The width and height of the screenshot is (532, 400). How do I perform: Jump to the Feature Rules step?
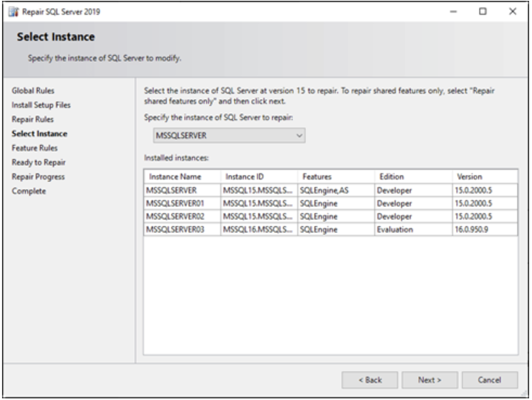click(x=35, y=148)
